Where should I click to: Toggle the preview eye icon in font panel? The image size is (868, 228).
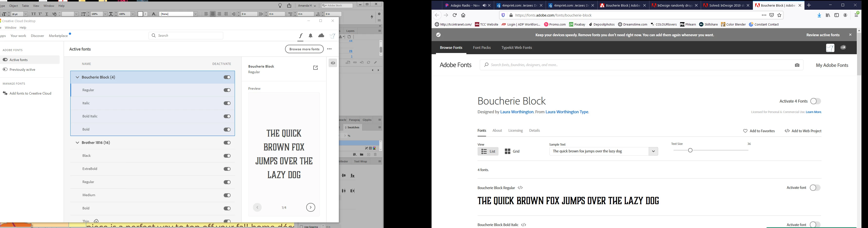tap(333, 63)
